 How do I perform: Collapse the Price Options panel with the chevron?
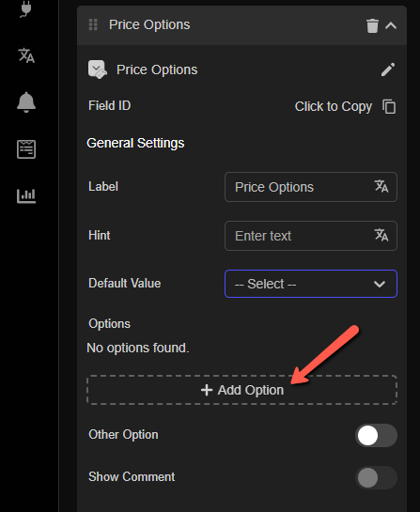click(x=391, y=25)
